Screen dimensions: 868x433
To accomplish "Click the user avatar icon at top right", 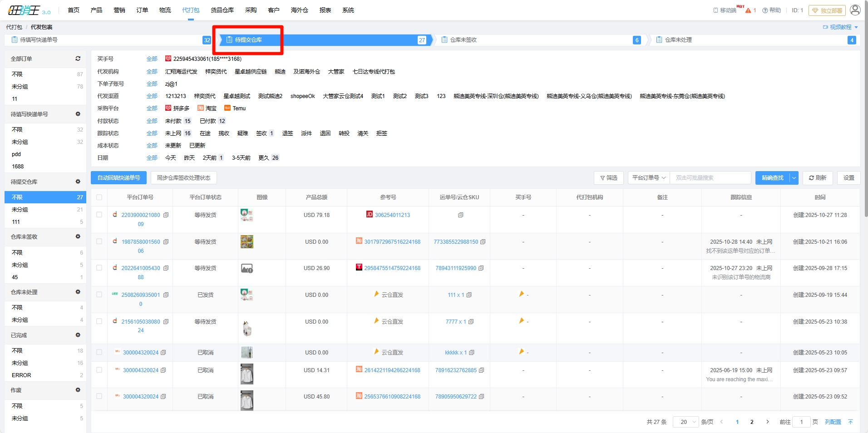I will (x=855, y=10).
